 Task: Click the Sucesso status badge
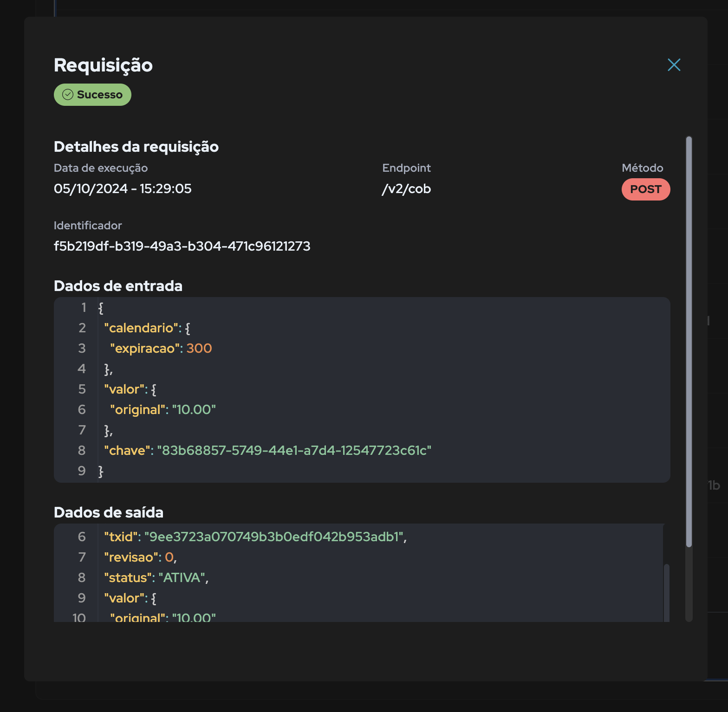[92, 95]
